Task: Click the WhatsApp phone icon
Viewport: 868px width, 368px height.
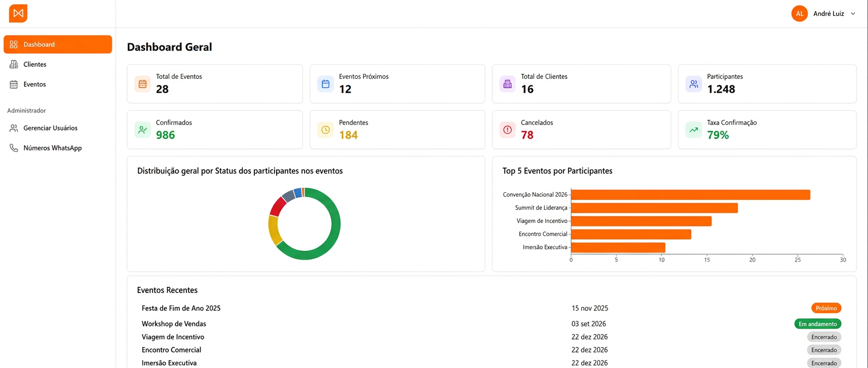Action: 14,148
